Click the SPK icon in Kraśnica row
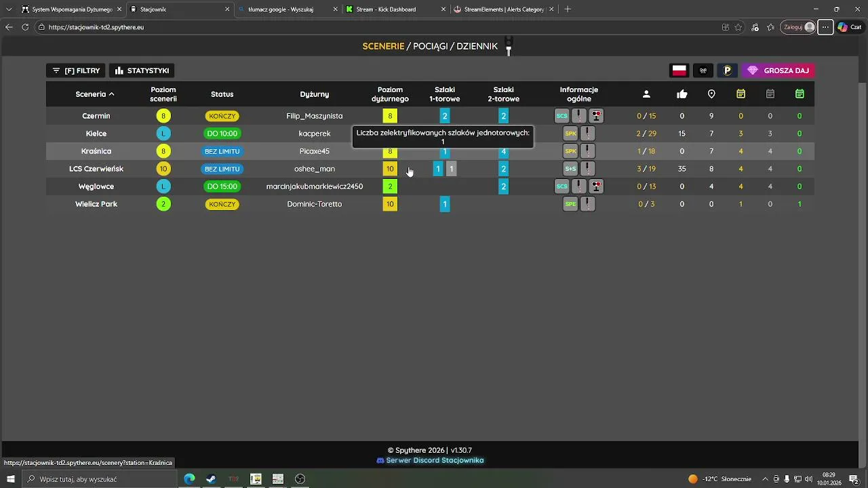This screenshot has height=488, width=868. click(x=570, y=151)
